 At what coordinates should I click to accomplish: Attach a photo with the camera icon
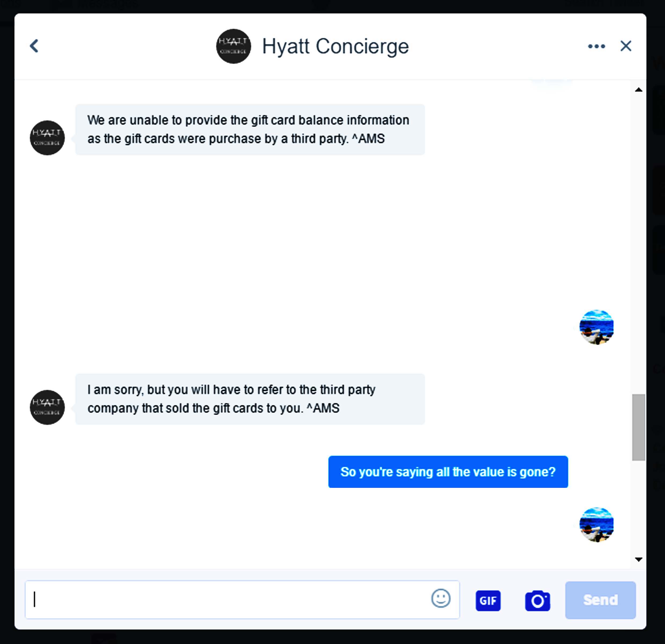tap(537, 601)
